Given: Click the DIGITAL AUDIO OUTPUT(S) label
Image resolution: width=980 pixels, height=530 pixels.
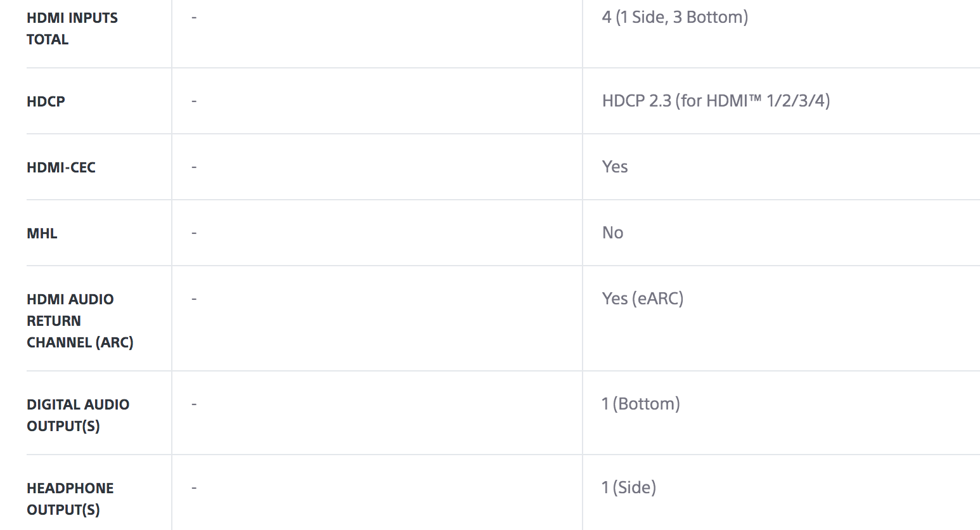Looking at the screenshot, I should coord(78,415).
